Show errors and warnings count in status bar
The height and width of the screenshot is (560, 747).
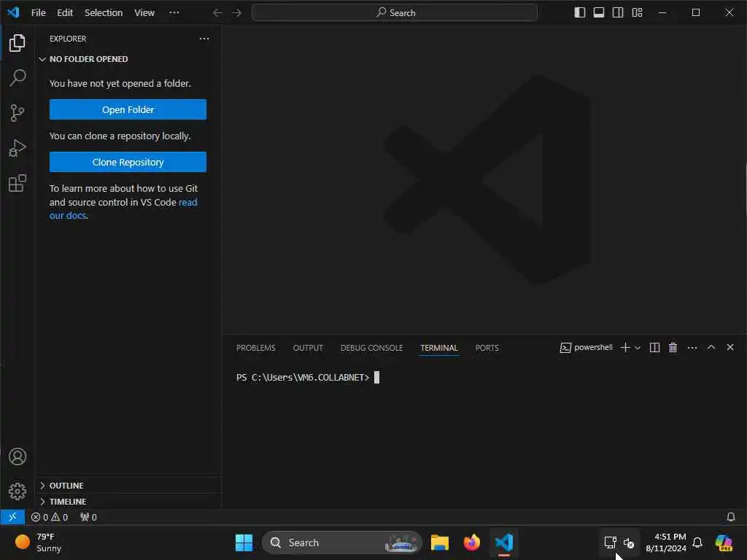[x=50, y=517]
